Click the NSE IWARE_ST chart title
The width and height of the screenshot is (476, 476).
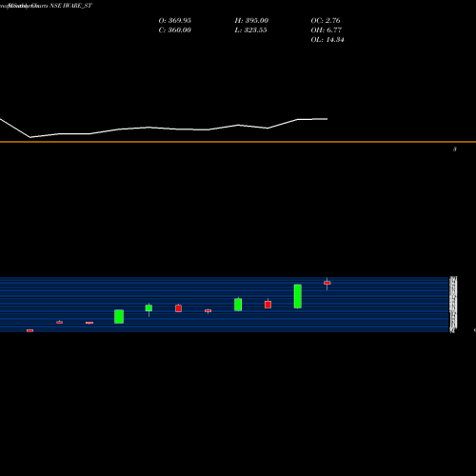point(70,6)
